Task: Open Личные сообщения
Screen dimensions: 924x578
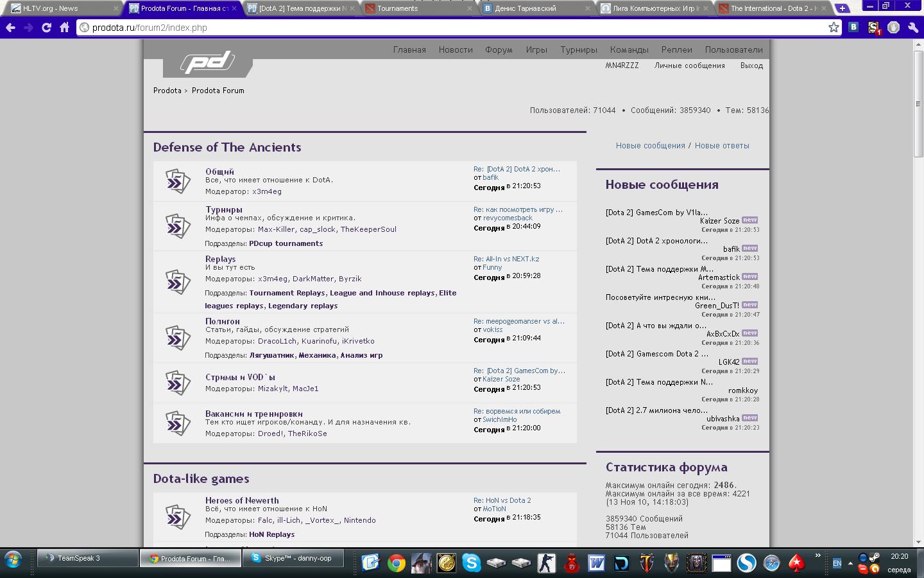Action: [x=690, y=66]
